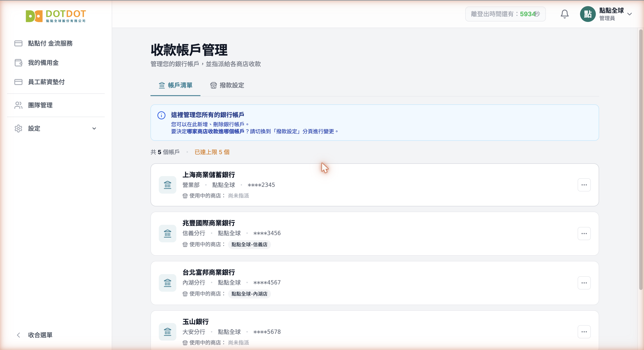The image size is (644, 350).
Task: Open more options for 台北富邦商業銀行 account
Action: pyautogui.click(x=584, y=283)
